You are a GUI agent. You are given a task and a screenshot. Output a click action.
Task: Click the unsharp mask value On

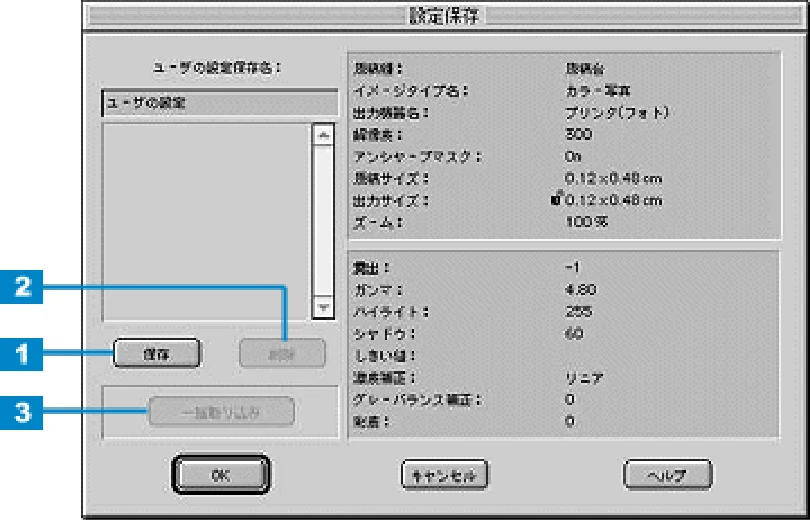[573, 156]
